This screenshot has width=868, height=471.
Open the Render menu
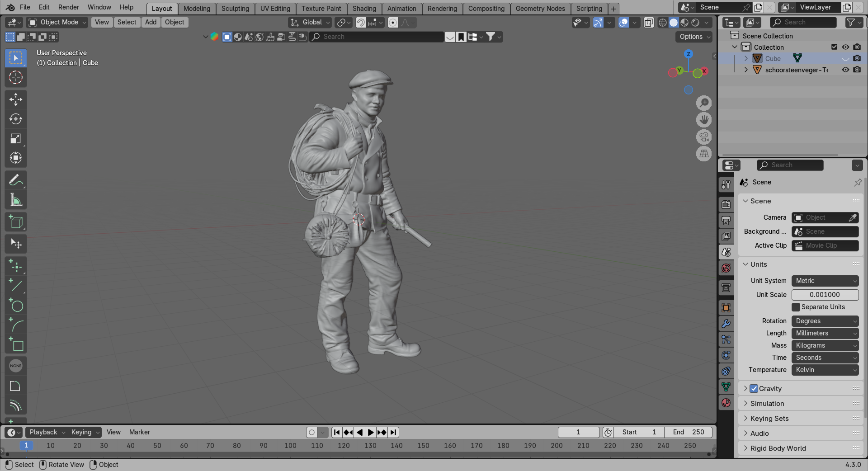point(68,7)
